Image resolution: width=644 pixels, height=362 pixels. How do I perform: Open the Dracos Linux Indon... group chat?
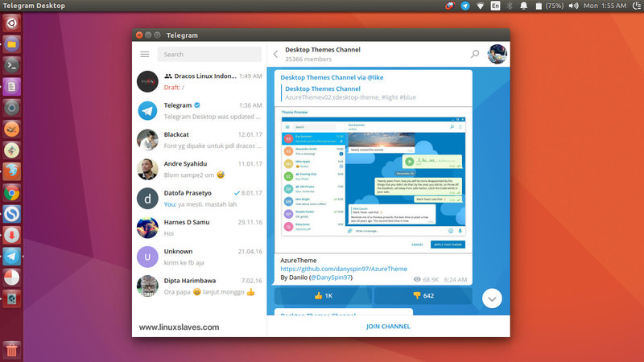tap(199, 81)
